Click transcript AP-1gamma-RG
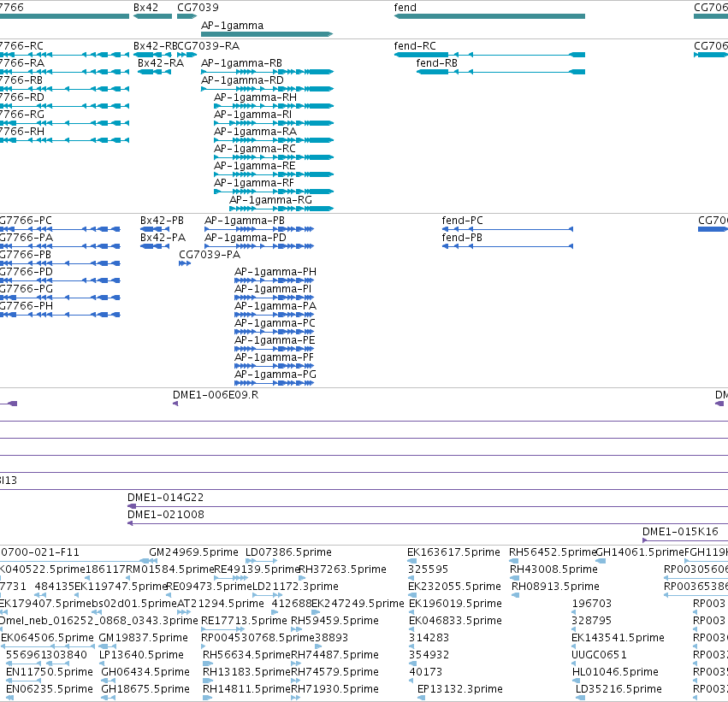This screenshot has height=702, width=728. (270, 200)
